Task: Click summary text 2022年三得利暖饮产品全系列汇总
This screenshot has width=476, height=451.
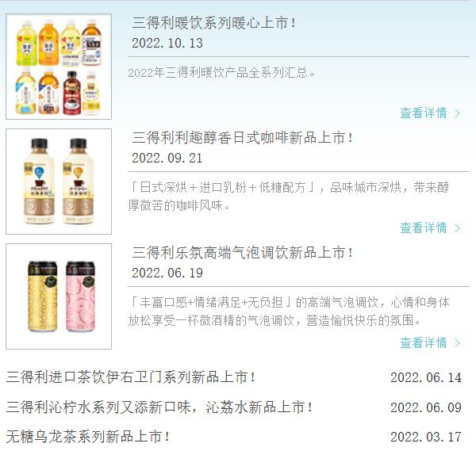Action: coord(221,73)
